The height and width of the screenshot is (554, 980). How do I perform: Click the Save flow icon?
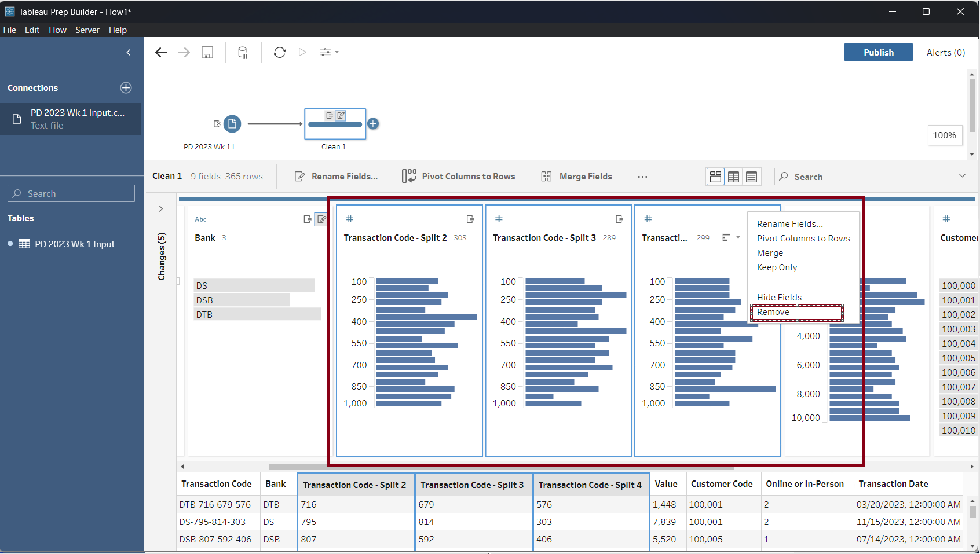(x=207, y=53)
